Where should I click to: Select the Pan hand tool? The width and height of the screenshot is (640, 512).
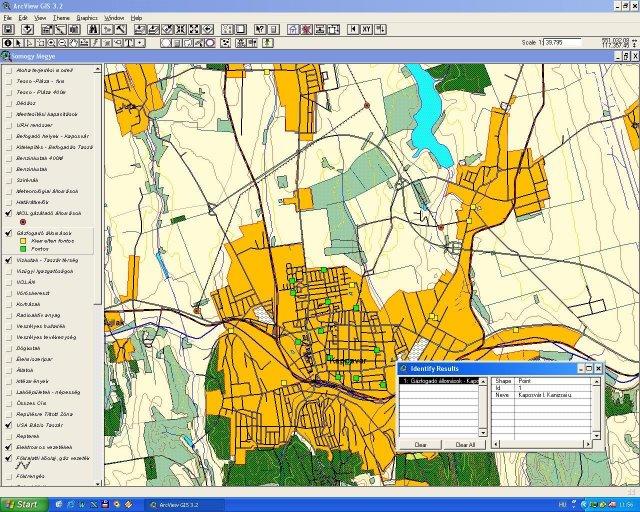[75, 43]
